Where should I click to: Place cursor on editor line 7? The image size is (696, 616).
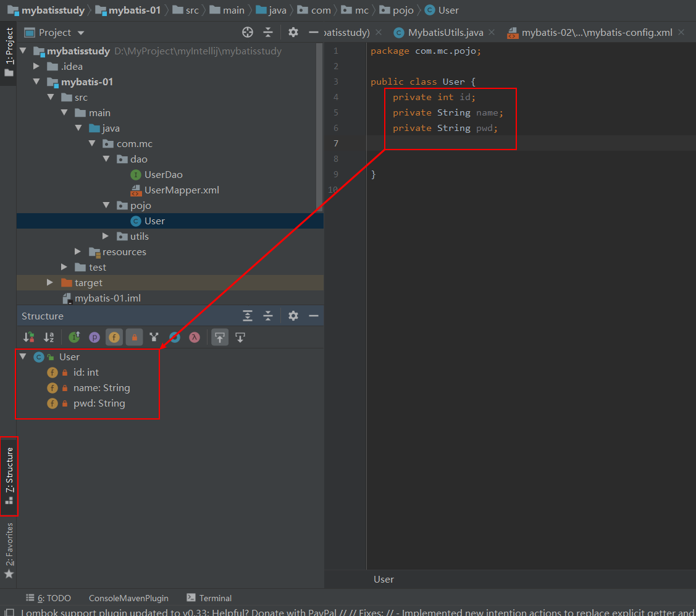(531, 143)
